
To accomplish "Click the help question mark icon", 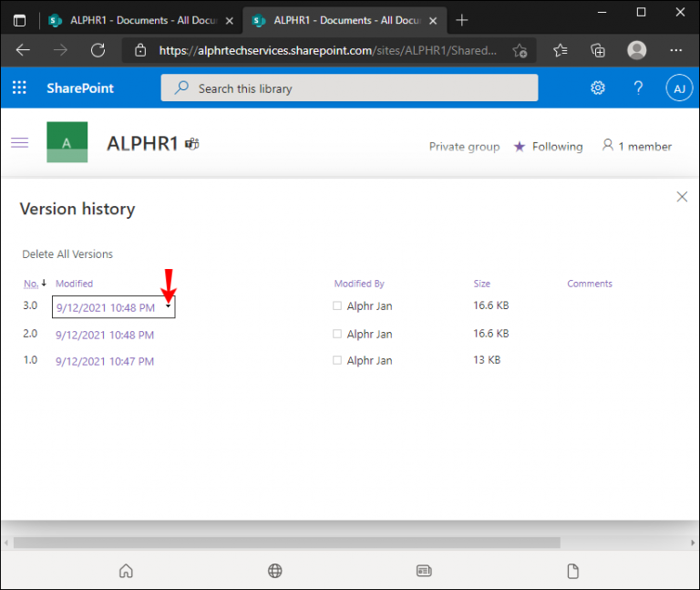I will pos(639,88).
